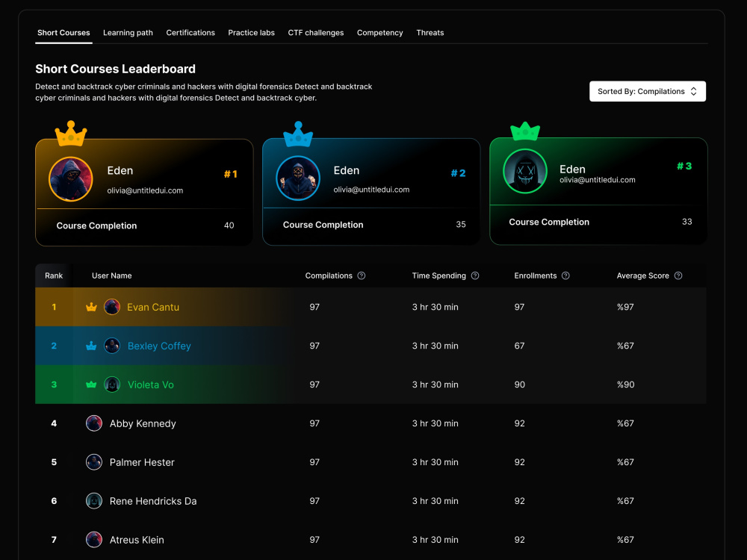Click the Rank column header
747x560 pixels.
click(x=54, y=276)
